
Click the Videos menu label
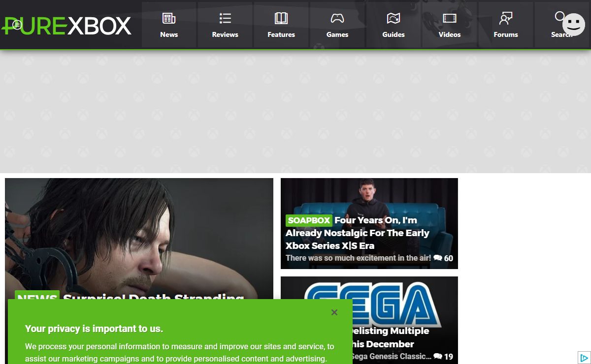450,34
